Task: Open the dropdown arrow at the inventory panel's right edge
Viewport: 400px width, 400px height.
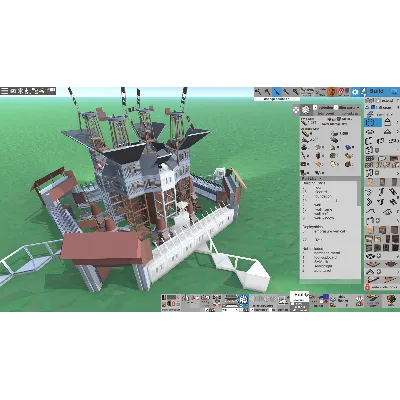Action: pos(358,108)
